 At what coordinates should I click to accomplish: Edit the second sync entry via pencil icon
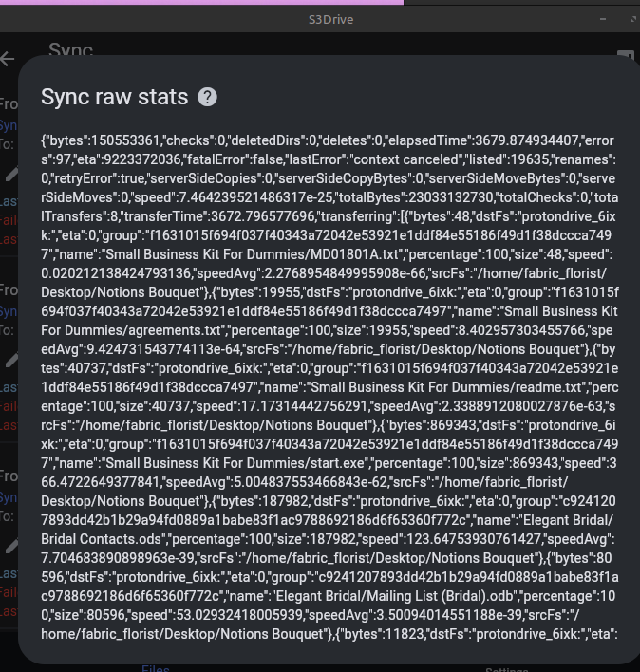click(x=12, y=361)
